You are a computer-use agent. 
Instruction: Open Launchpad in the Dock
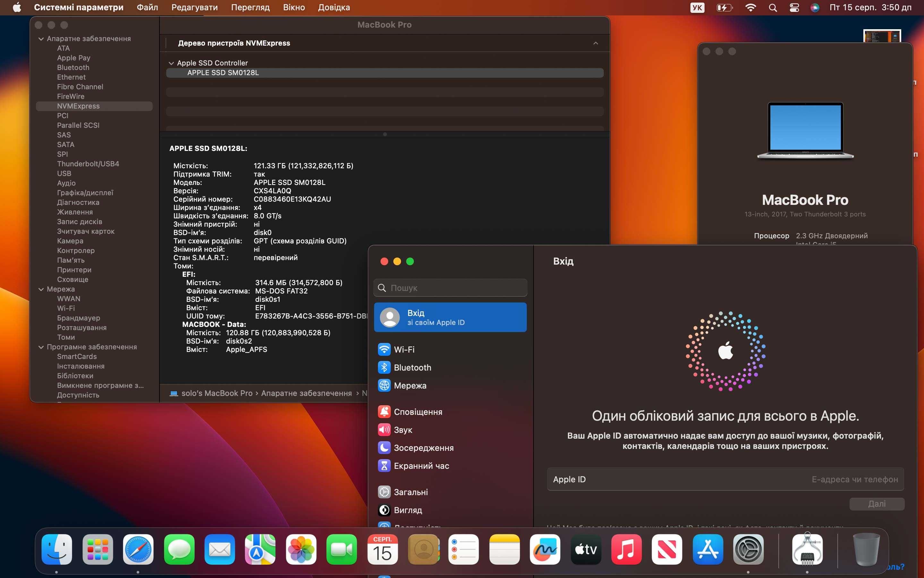coord(97,549)
